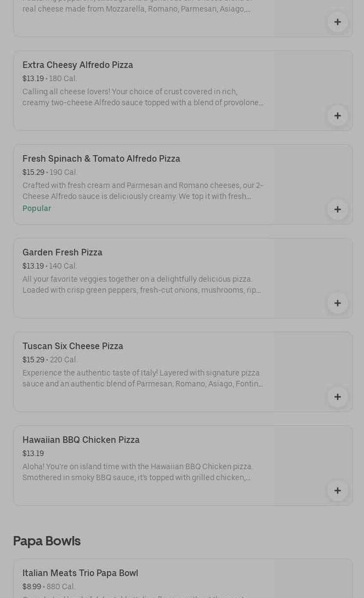
Task: Click the $8.99 Italian Meats Trio price
Action: 32,586
